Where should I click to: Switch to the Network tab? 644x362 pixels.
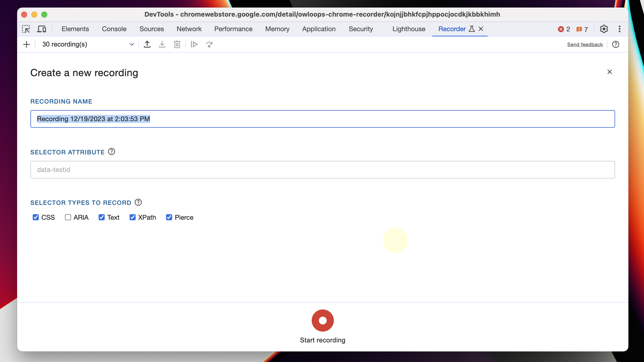pos(189,29)
